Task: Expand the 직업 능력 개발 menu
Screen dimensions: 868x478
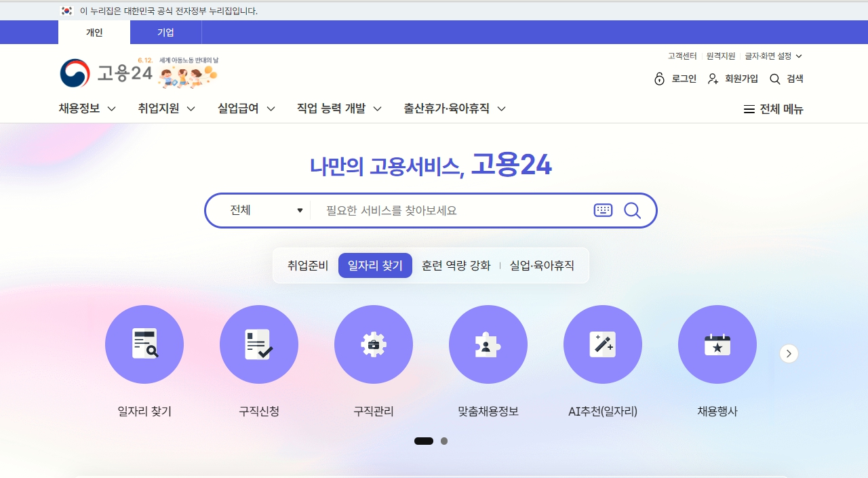Action: point(339,108)
